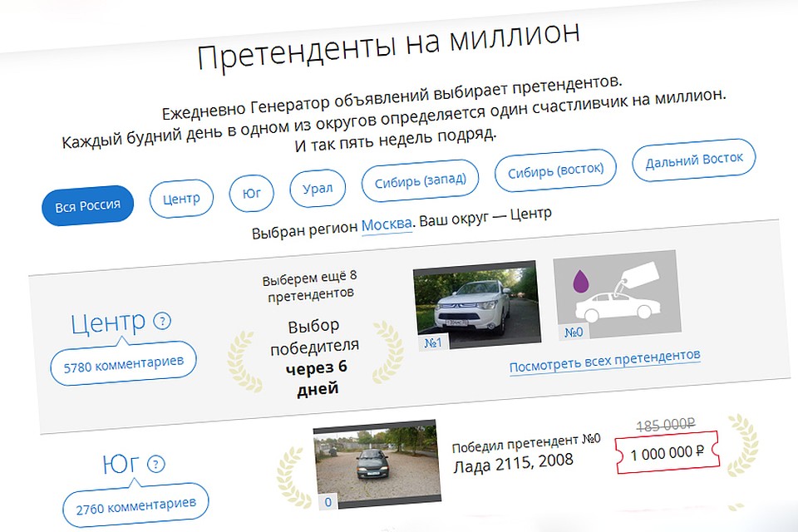Open the Москва region link

pyautogui.click(x=387, y=224)
